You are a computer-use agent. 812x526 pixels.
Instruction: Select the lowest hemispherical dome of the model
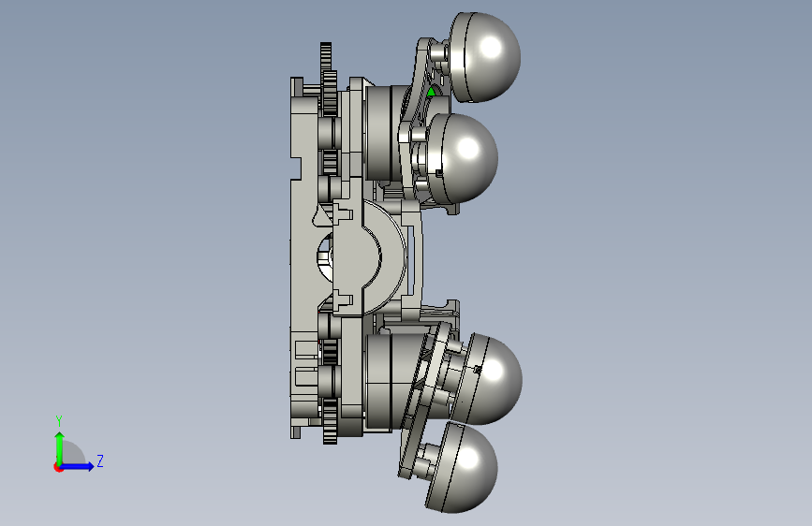463,468
